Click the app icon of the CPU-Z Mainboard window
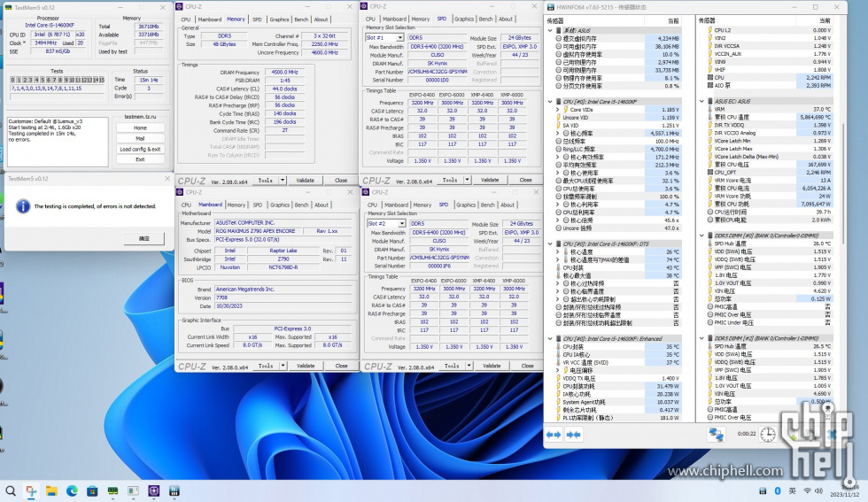Image resolution: width=868 pixels, height=502 pixels. coord(179,192)
